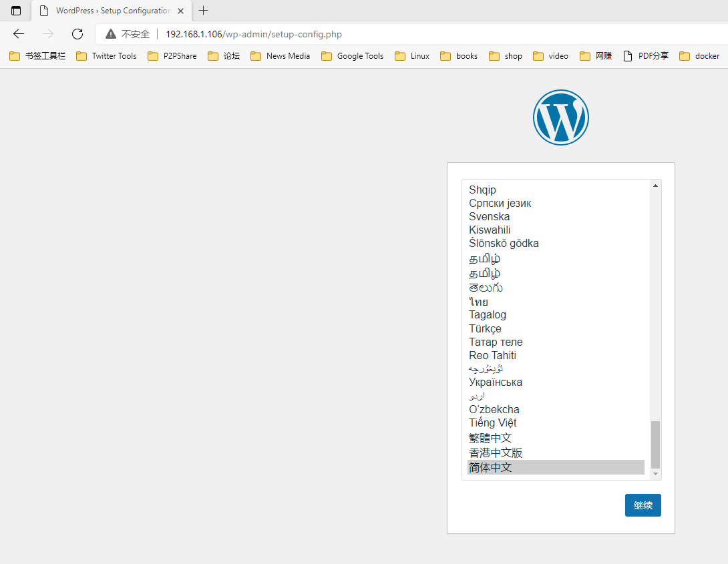Open the PDF分享 bookmark

point(646,56)
